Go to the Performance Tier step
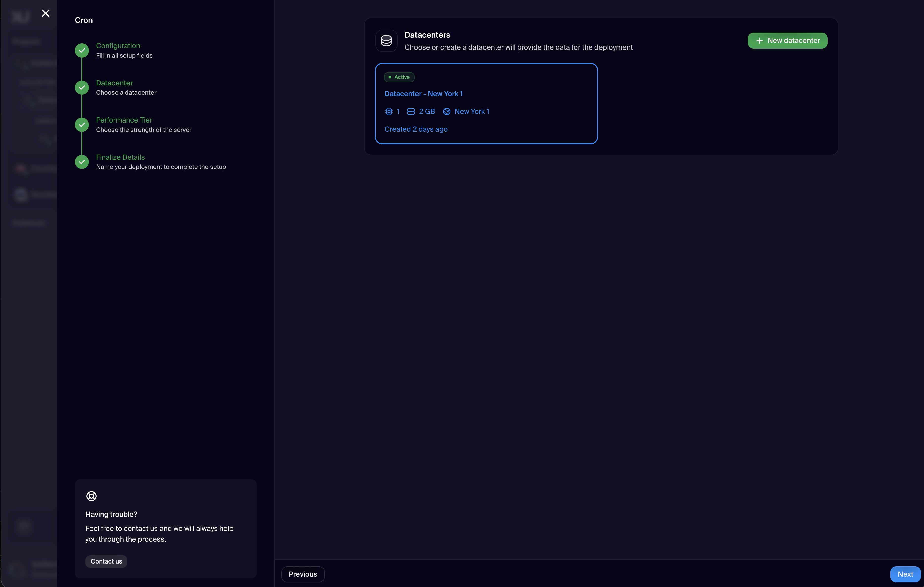Viewport: 924px width, 587px height. tap(124, 120)
